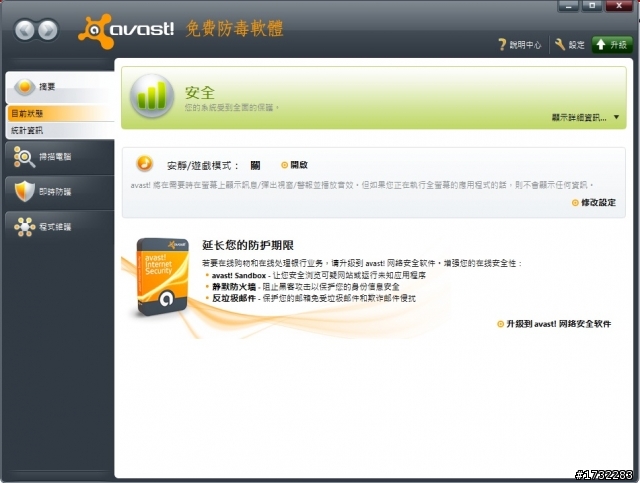
Task: Click the green 升級 upgrade button
Action: pyautogui.click(x=612, y=45)
